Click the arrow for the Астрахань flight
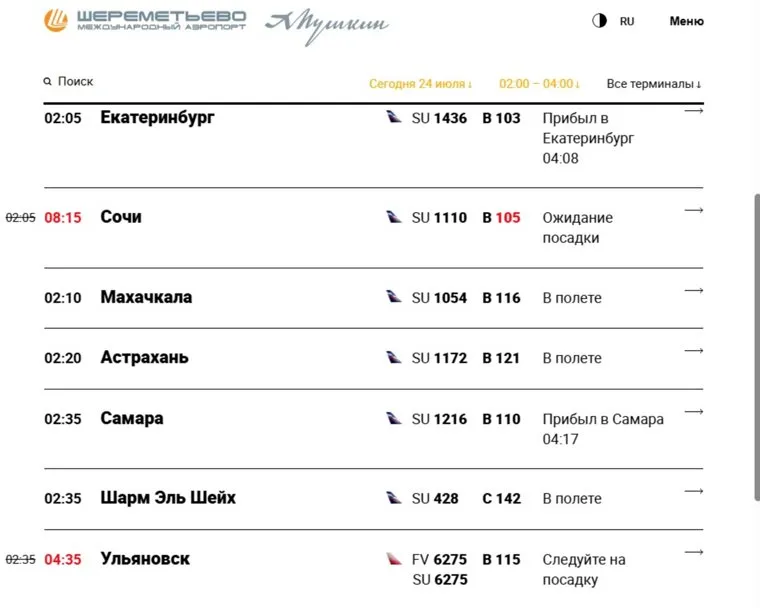 click(693, 351)
